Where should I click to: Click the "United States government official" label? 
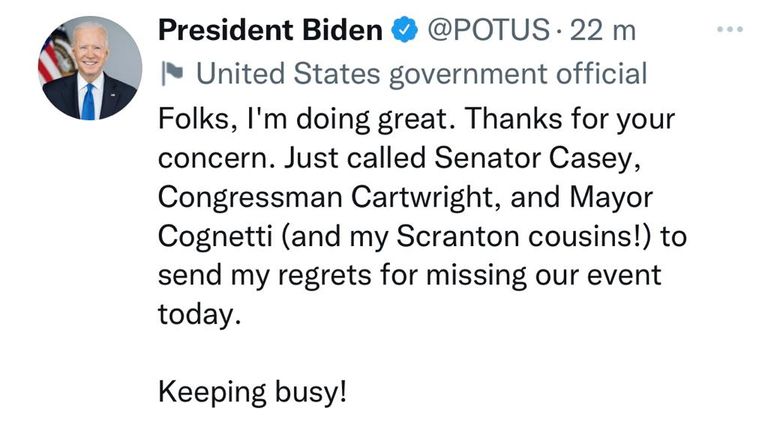tap(421, 73)
